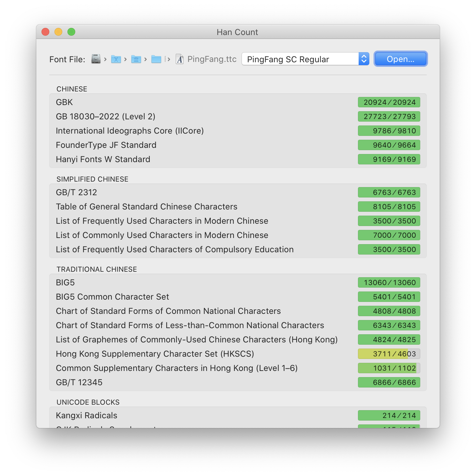Close the Han Count window
Viewport: 476px width, 476px height.
pos(45,32)
